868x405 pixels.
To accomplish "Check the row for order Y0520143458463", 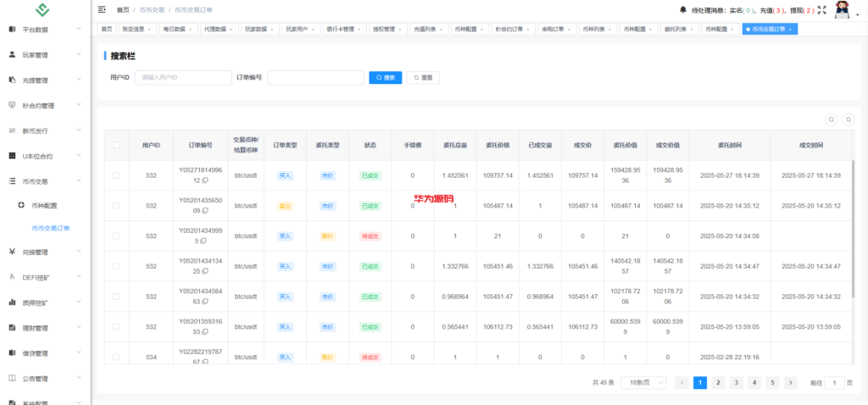I will 115,297.
